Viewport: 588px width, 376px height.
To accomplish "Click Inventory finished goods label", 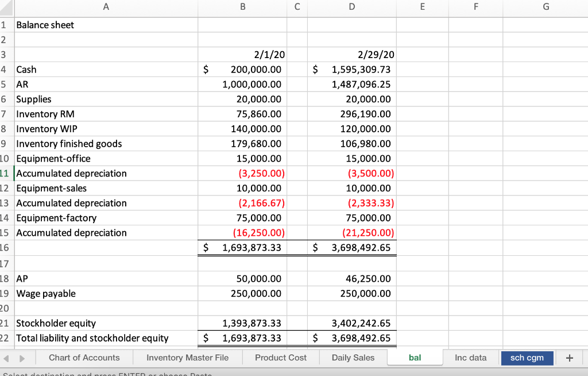I will click(106, 144).
